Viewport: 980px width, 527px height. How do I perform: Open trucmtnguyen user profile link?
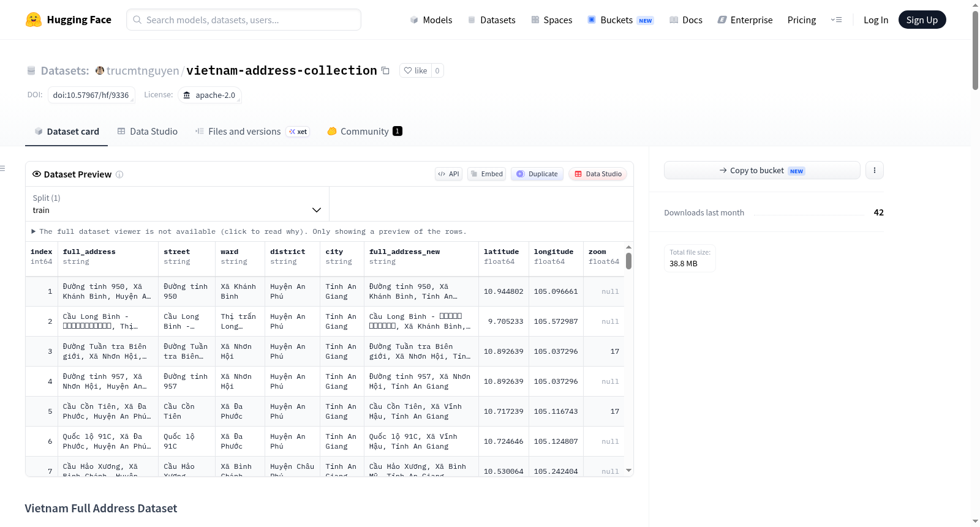(x=143, y=70)
